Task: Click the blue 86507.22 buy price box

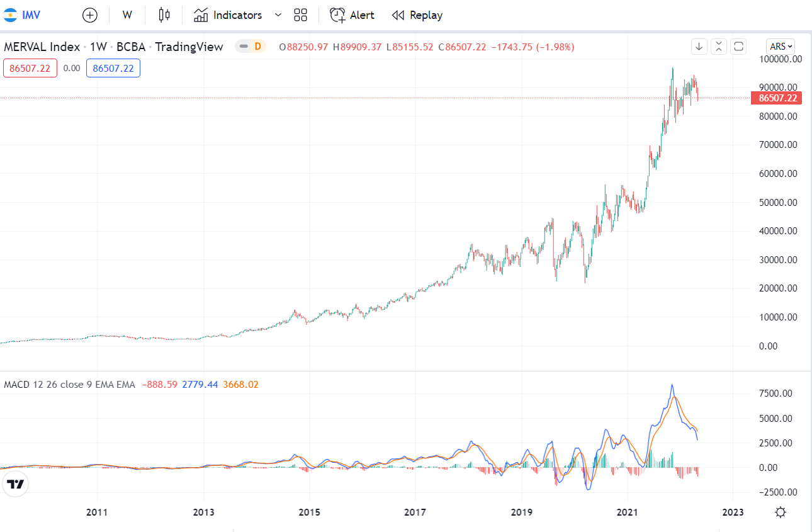Action: point(113,68)
